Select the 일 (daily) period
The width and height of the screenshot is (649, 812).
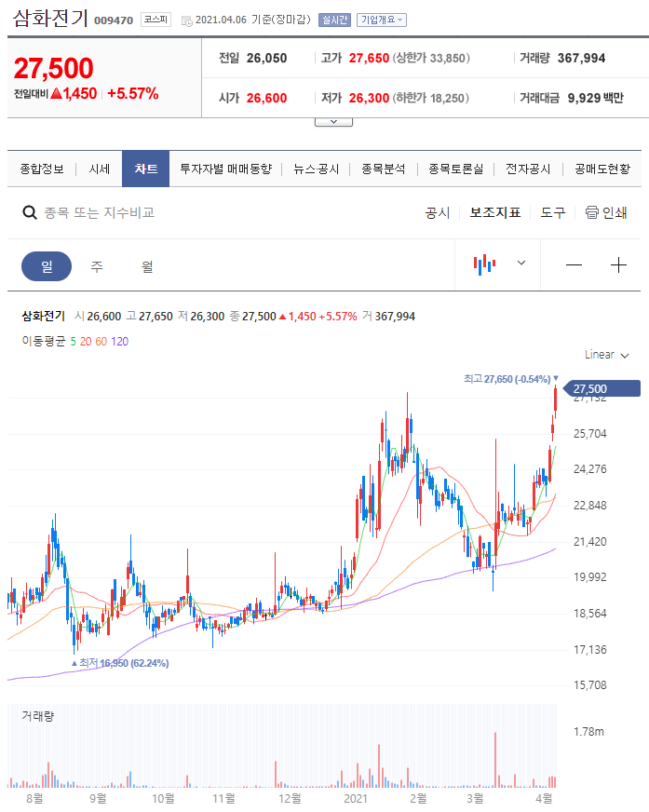point(47,266)
